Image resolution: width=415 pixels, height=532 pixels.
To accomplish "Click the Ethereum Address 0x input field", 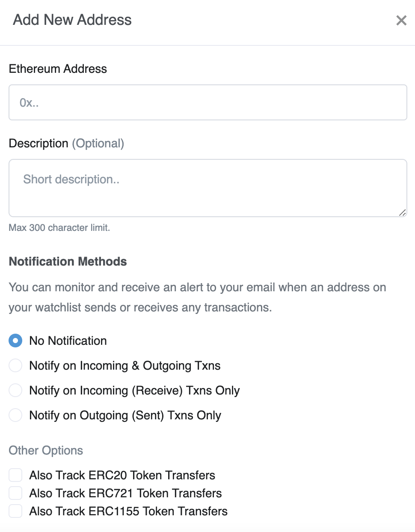I will coord(207,102).
